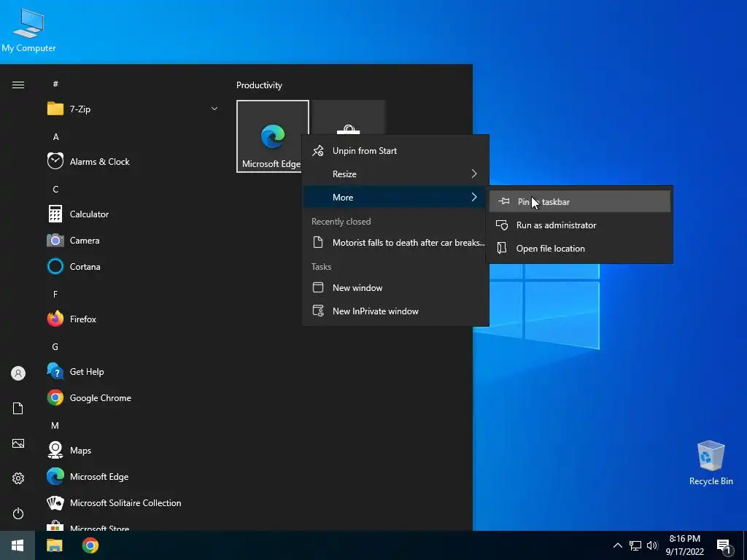The height and width of the screenshot is (560, 747).
Task: Open the Maps app icon
Action: point(55,450)
